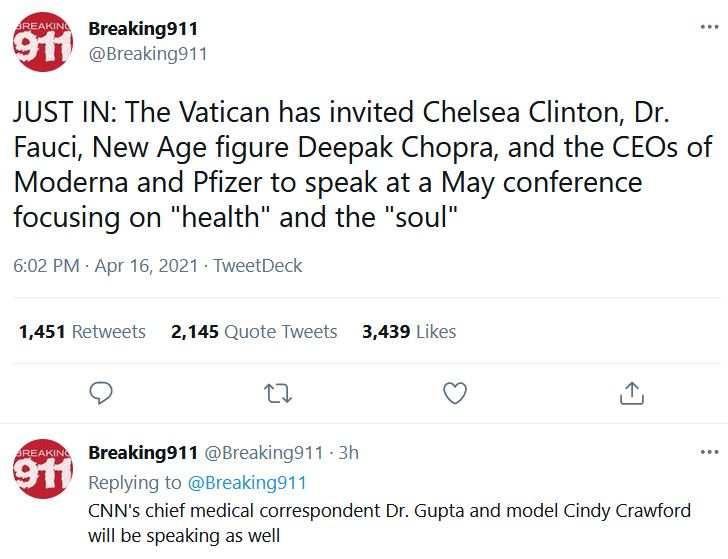Like the tweet with heart icon
This screenshot has width=728, height=559.
pos(455,393)
